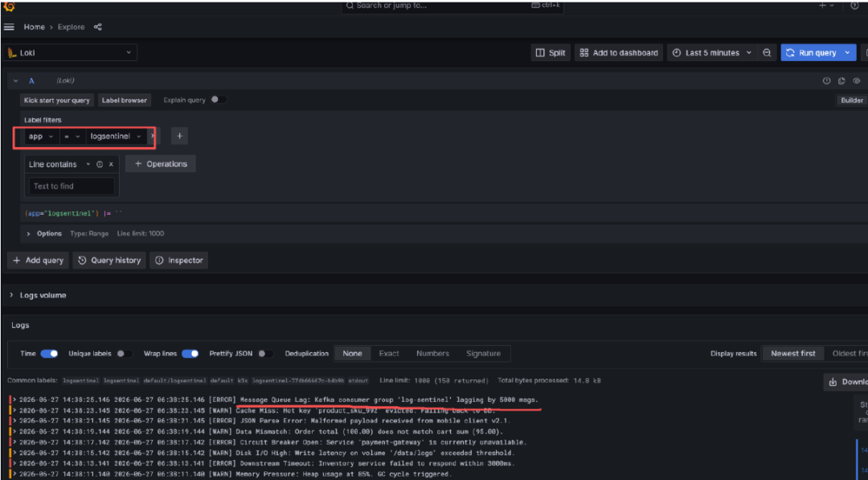Open the app label name dropdown
The width and height of the screenshot is (868, 480).
(x=42, y=136)
